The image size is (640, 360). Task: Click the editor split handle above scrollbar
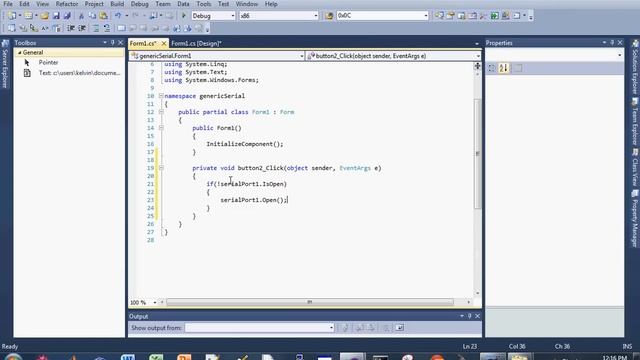[477, 66]
